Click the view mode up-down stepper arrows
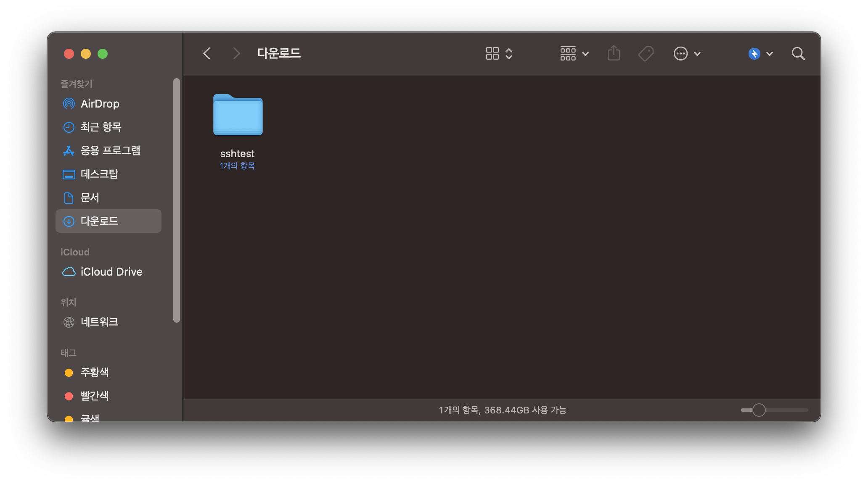This screenshot has height=484, width=868. click(509, 53)
